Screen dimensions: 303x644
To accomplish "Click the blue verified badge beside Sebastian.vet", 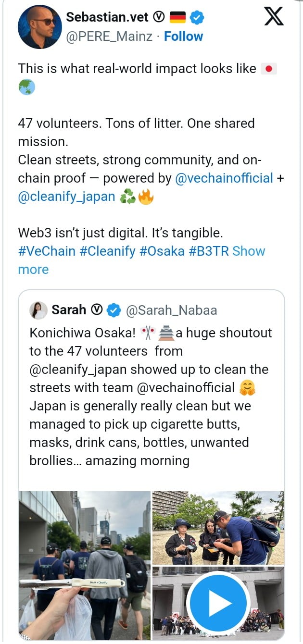I will [197, 18].
